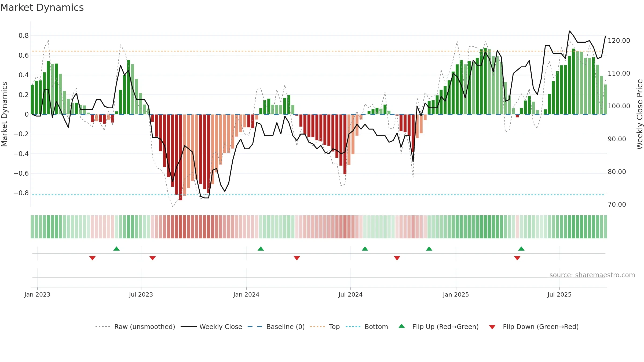This screenshot has height=362, width=644.
Task: Select the red flip-down marker between Jul 2024 and Jan 2025
Action: (x=397, y=258)
